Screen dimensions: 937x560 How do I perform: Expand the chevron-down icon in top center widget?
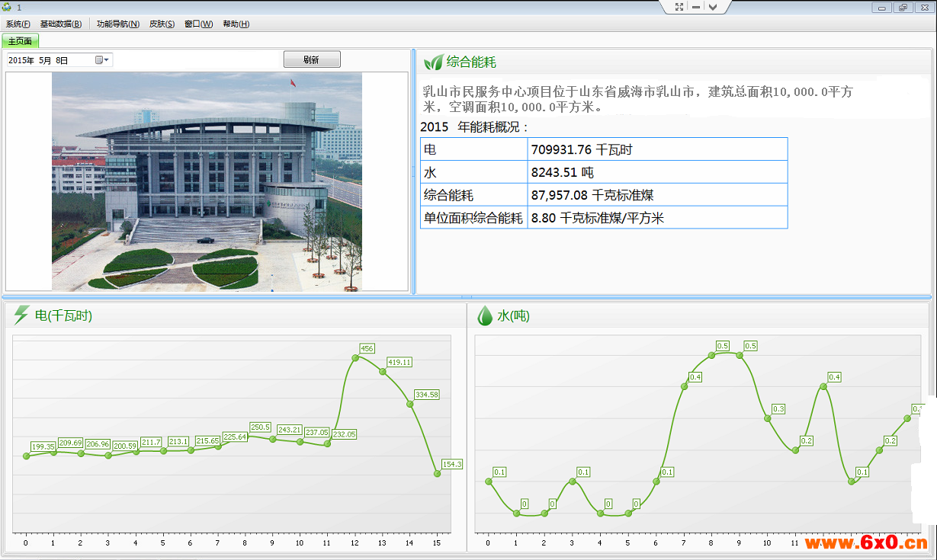(712, 7)
